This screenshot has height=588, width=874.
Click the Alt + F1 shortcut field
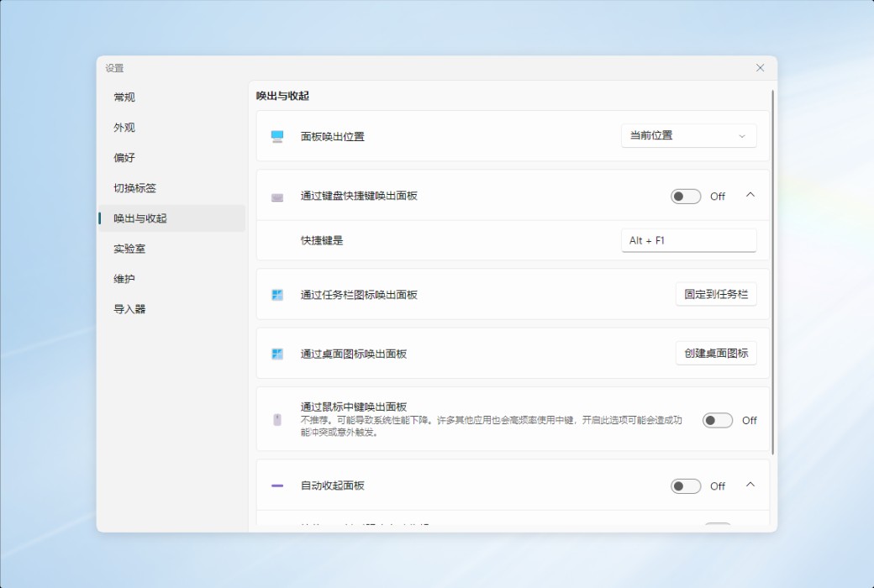coord(688,240)
